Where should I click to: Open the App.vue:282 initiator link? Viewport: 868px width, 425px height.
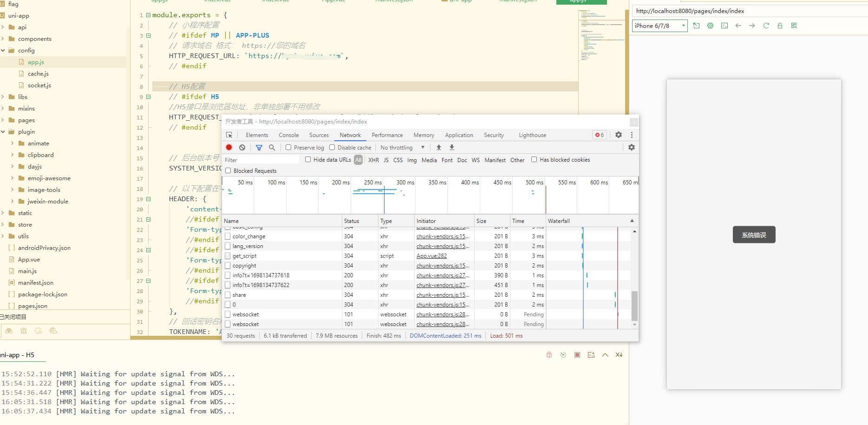(431, 256)
